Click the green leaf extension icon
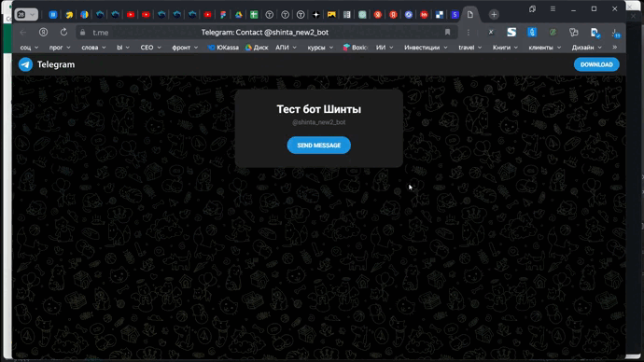The width and height of the screenshot is (644, 362). (x=553, y=32)
